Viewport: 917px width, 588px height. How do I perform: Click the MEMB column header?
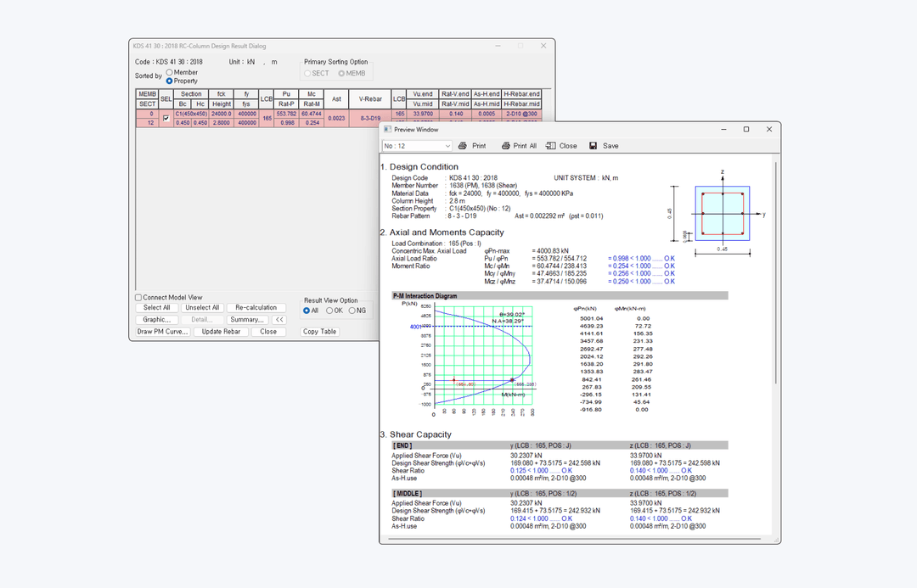(x=148, y=94)
